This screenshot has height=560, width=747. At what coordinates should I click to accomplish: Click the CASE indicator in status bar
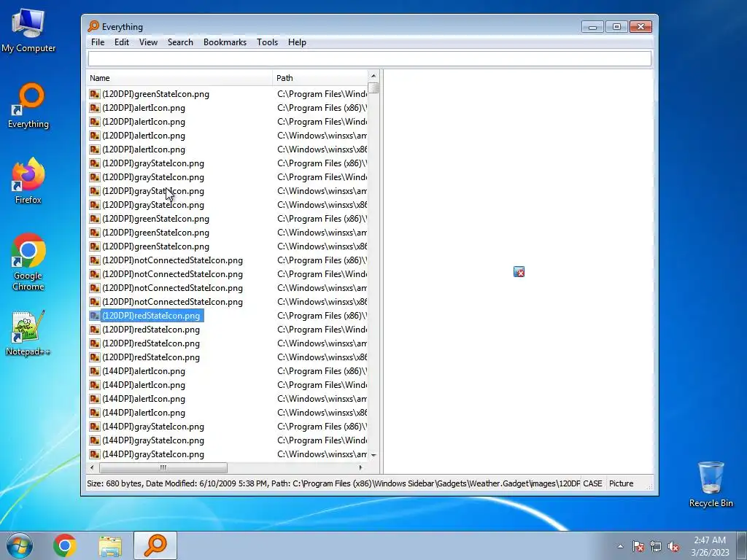coord(592,484)
